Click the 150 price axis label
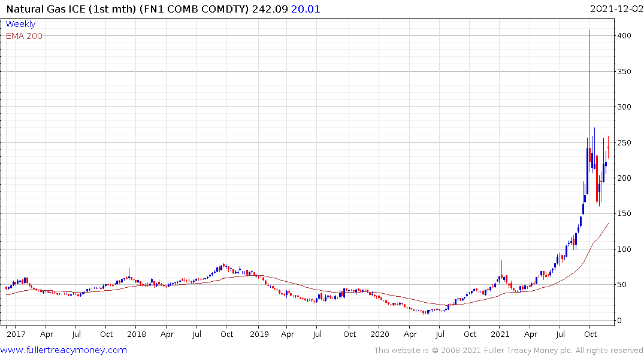 click(624, 214)
